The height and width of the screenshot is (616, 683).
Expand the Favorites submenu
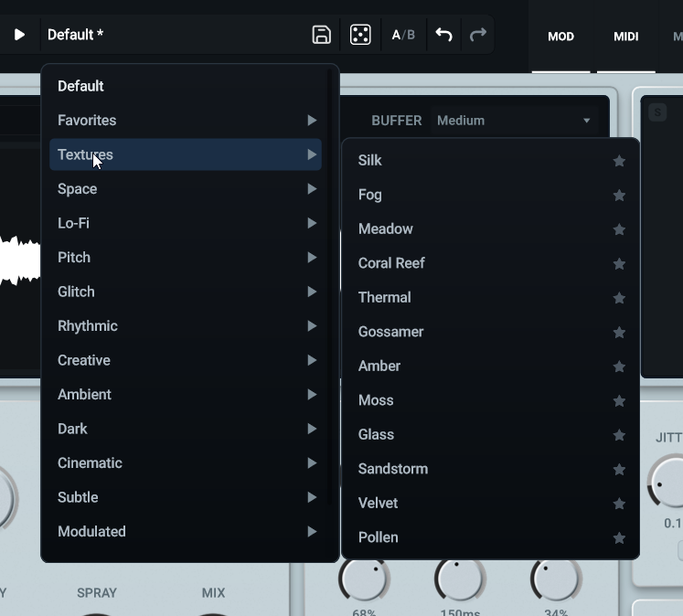[186, 120]
